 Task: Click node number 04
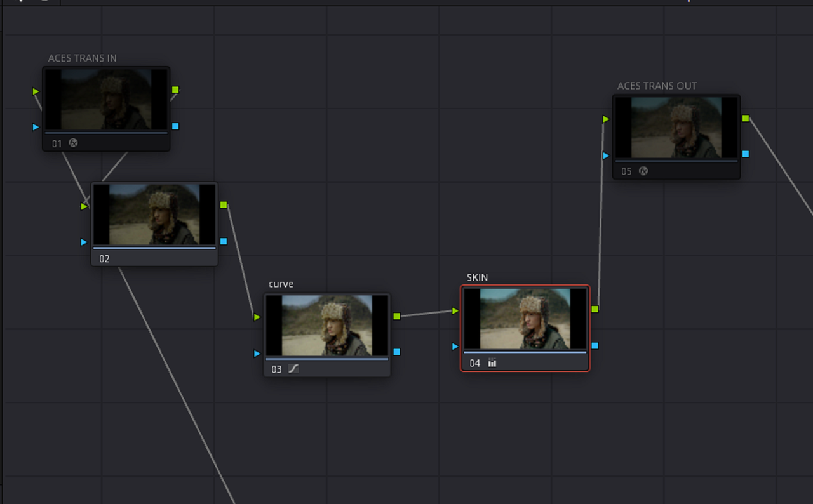(475, 363)
